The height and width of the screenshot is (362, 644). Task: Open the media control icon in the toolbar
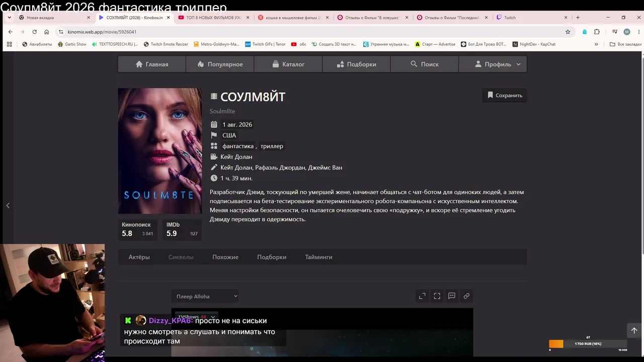(614, 32)
